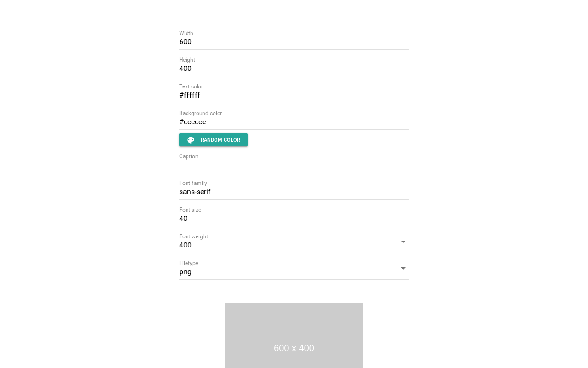
Task: Click the Font family label
Action: (193, 183)
